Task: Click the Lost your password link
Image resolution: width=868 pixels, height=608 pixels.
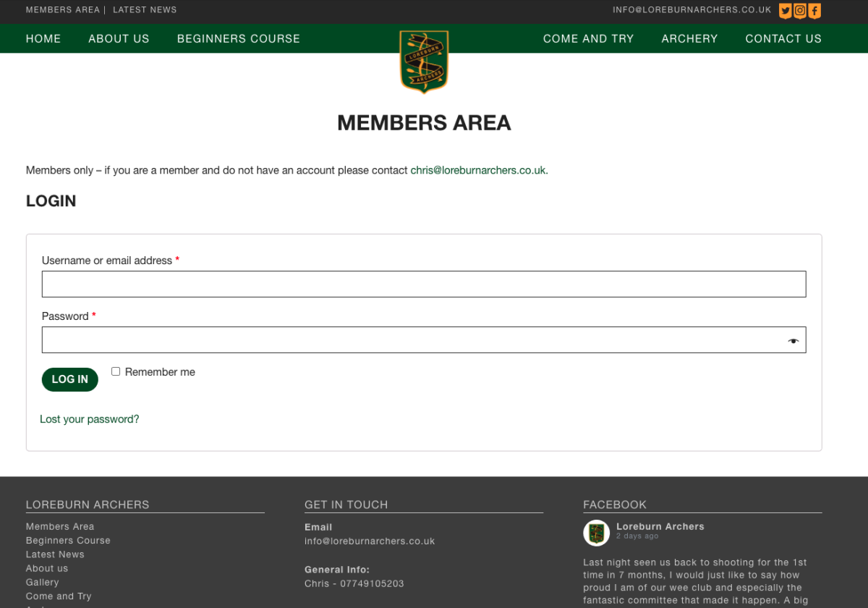Action: [x=90, y=419]
